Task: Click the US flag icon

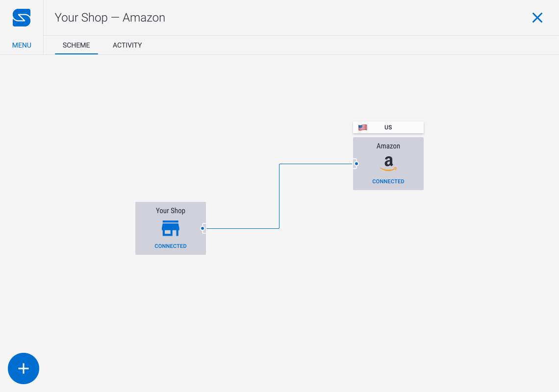Action: click(x=362, y=127)
